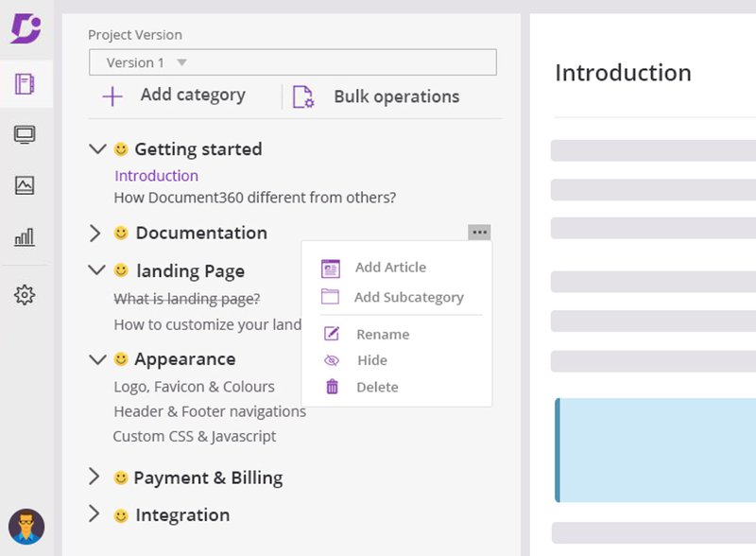Open the monitor icon in sidebar
The height and width of the screenshot is (556, 756).
click(x=26, y=135)
